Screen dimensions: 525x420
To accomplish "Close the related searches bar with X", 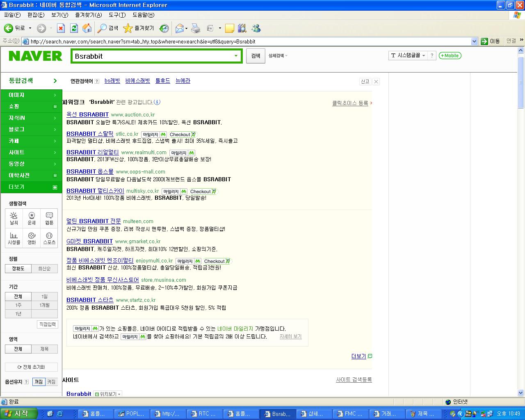I will [x=376, y=81].
